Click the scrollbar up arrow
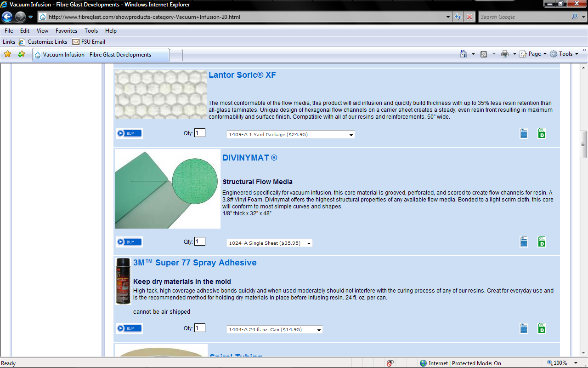Screen dimensions: 588x368 click(583, 67)
